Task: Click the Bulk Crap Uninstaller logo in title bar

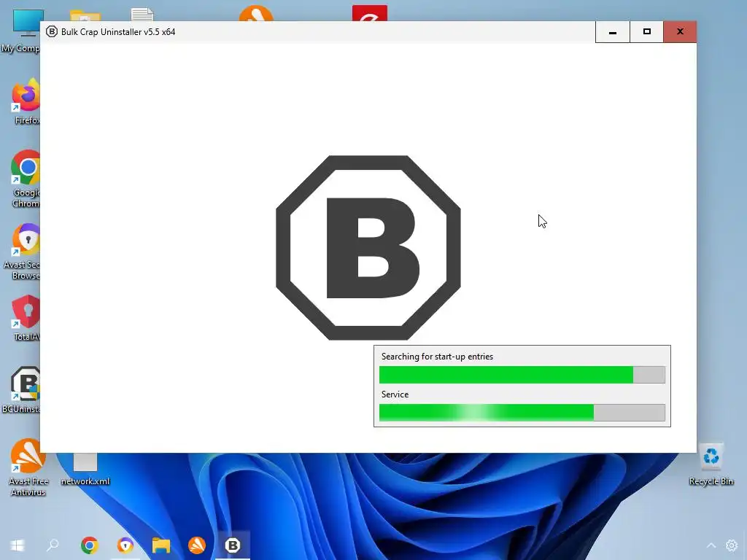Action: click(52, 32)
